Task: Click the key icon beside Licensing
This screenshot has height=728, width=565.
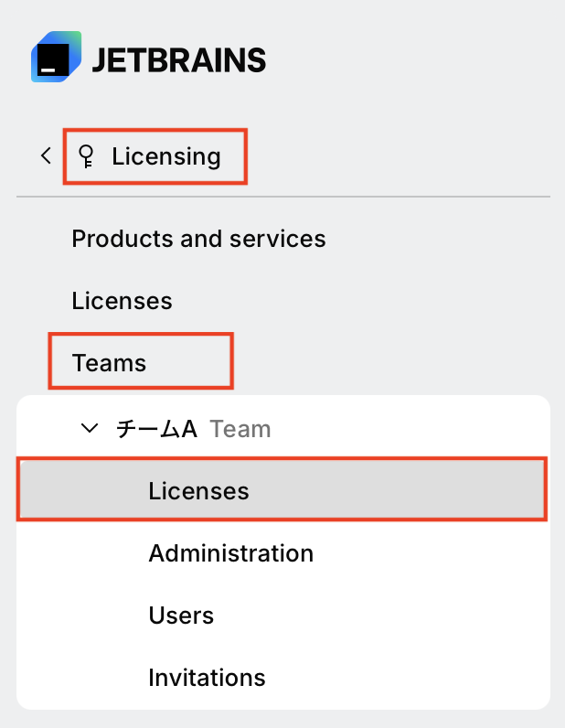Action: tap(86, 156)
